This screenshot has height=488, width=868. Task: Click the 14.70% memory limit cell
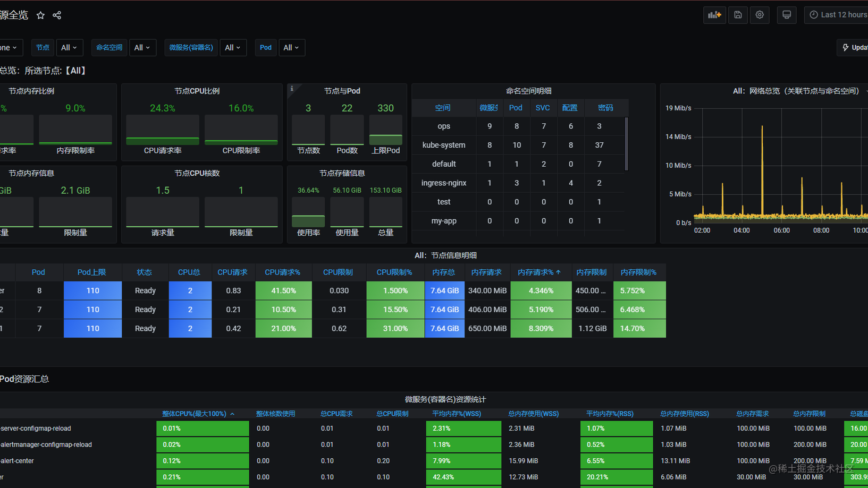(639, 329)
